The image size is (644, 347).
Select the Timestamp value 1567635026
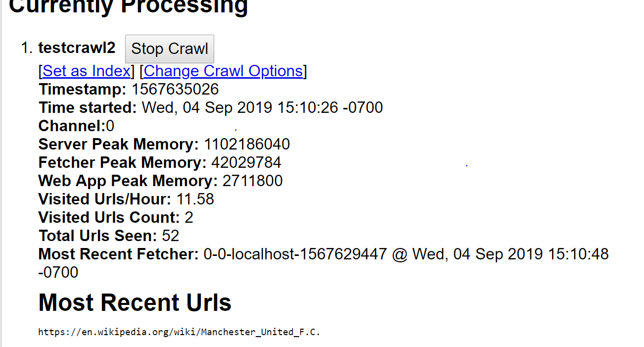(x=175, y=90)
